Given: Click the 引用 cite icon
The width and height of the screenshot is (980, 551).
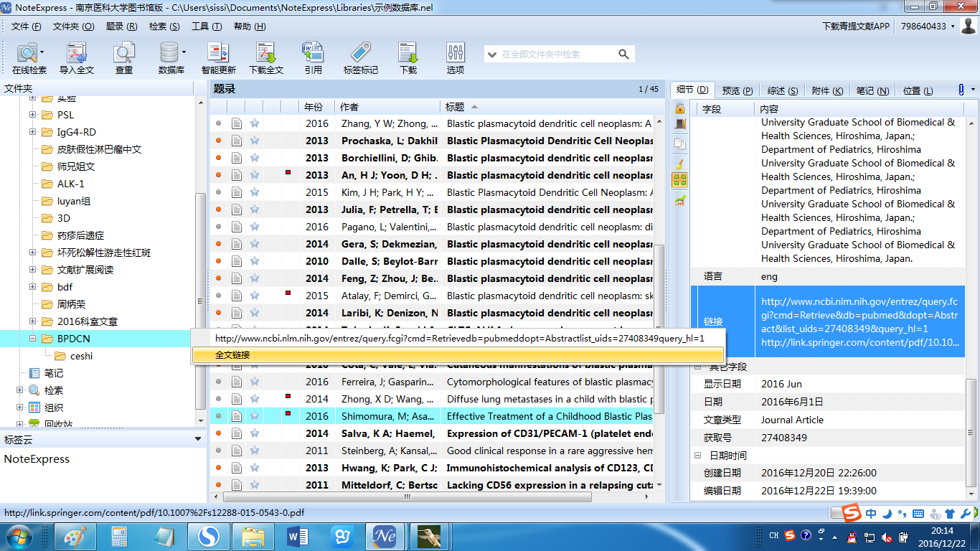Looking at the screenshot, I should point(313,58).
